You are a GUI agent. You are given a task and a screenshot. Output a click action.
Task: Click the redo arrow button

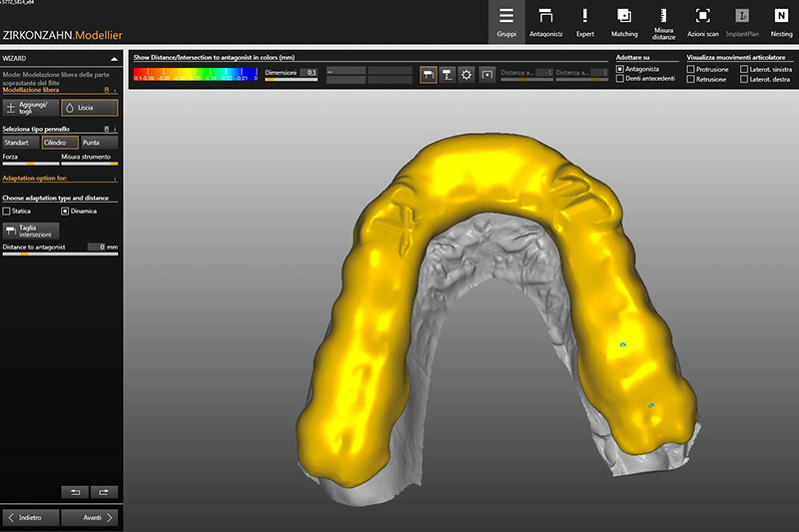[104, 492]
